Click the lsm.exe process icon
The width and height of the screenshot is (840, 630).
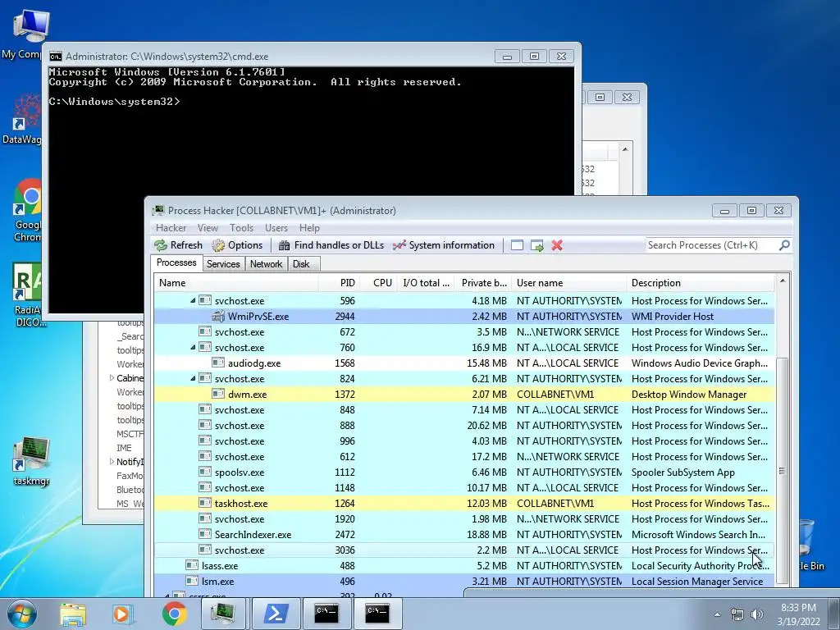coord(192,581)
